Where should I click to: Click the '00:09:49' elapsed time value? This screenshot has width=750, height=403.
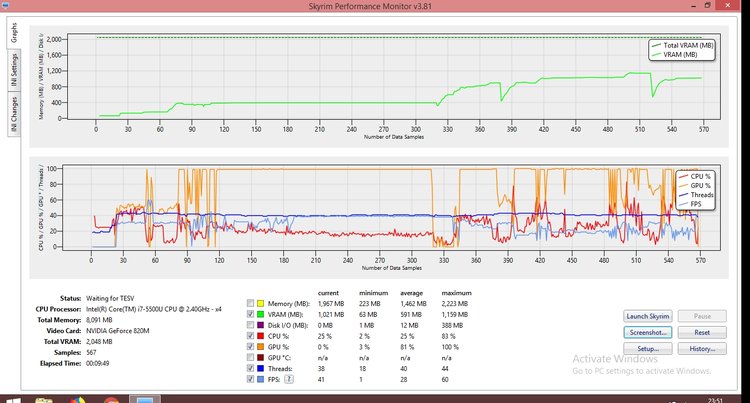[x=98, y=363]
